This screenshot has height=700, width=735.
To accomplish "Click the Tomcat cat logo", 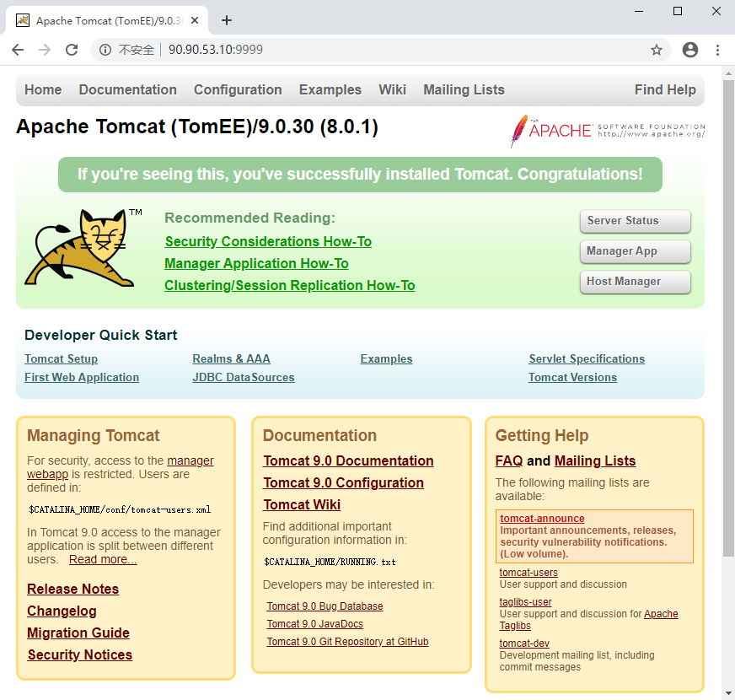I will point(83,248).
